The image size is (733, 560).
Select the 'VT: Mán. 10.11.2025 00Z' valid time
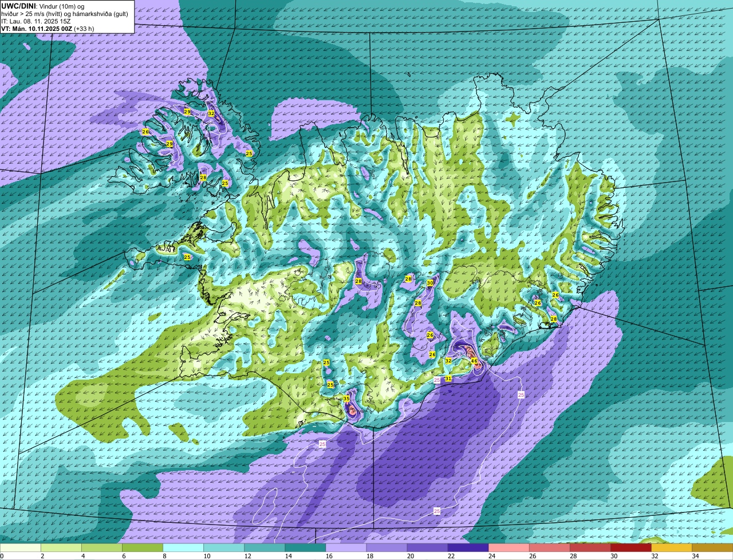click(x=36, y=28)
